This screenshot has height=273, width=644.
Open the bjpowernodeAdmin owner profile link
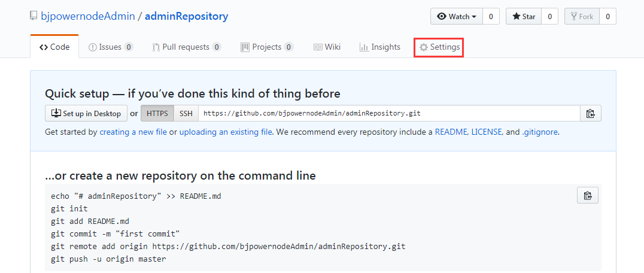[87, 16]
